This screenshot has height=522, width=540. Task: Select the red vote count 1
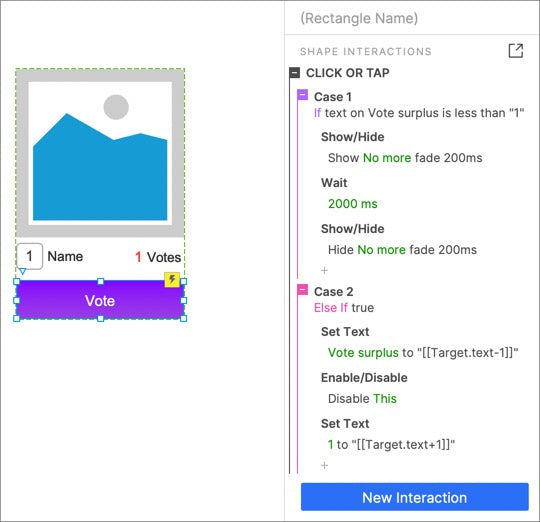[x=138, y=257]
